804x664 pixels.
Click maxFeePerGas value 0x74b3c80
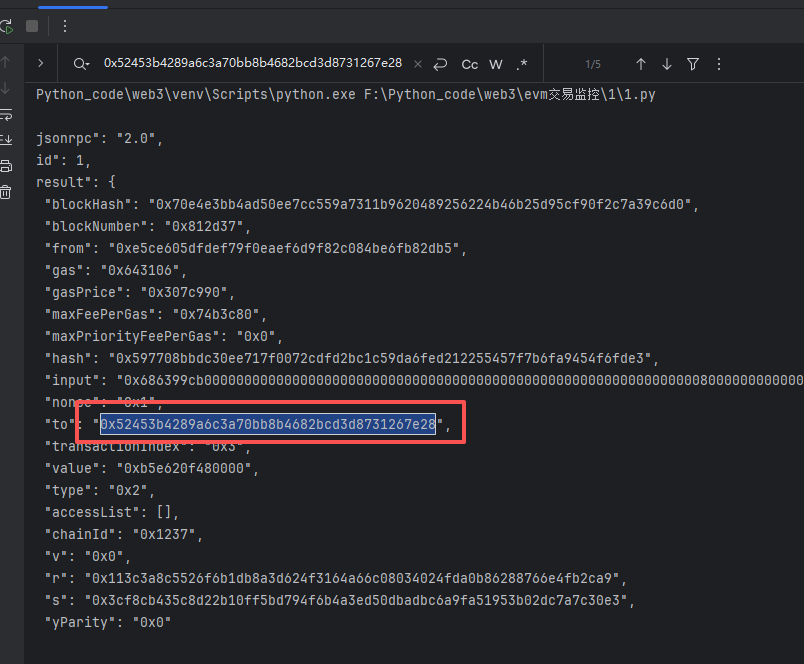(x=216, y=315)
